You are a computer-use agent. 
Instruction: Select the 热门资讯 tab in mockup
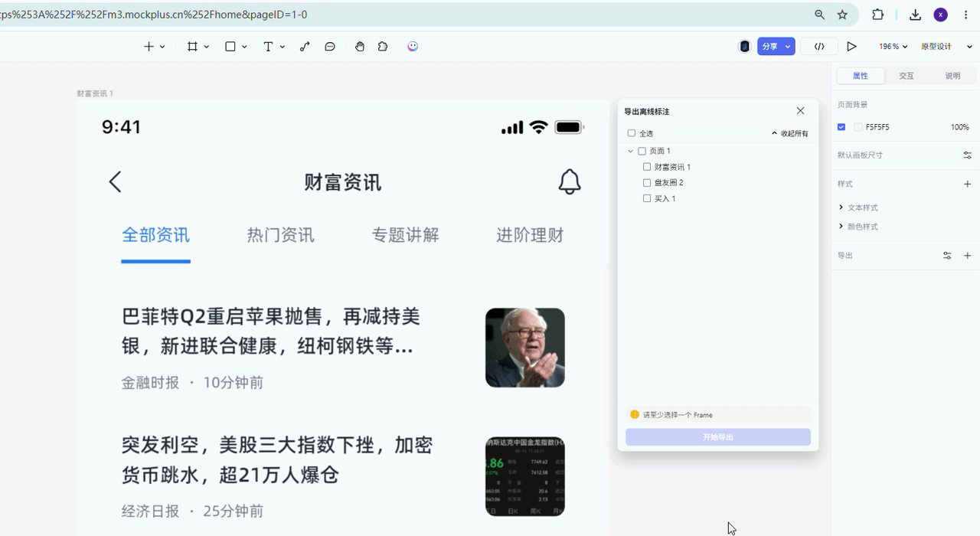280,235
